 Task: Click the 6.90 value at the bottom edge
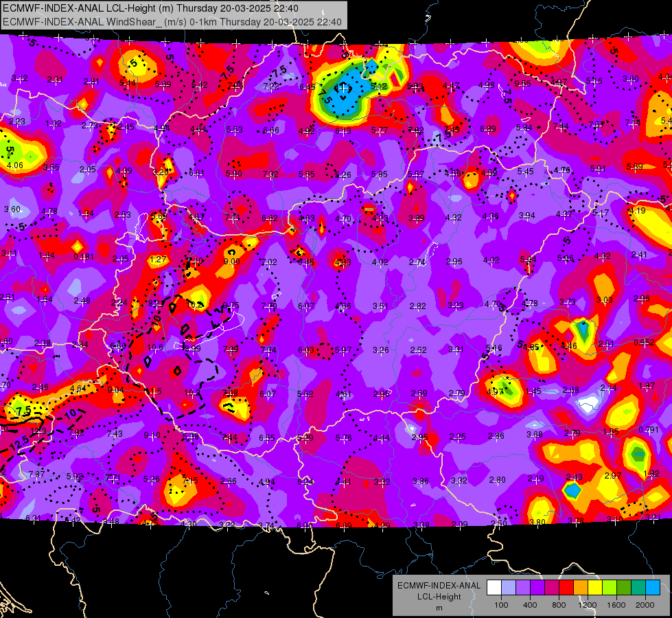tap(305, 525)
